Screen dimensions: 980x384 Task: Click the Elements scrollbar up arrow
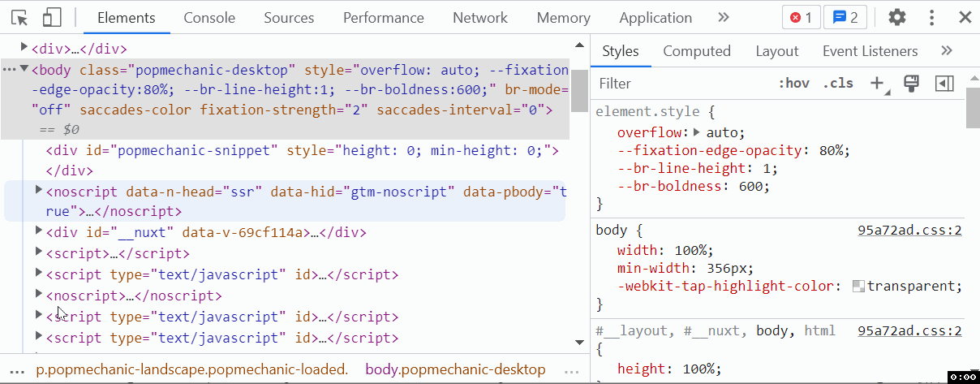tap(579, 46)
